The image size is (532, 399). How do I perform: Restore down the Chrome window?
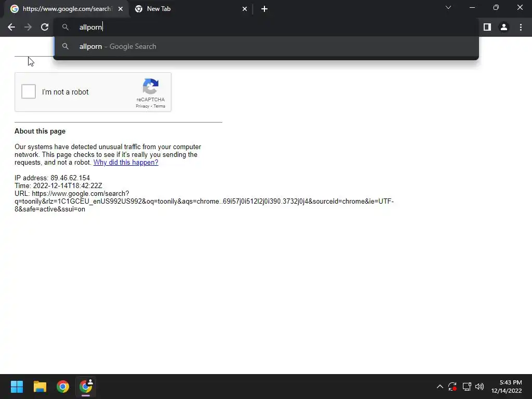496,7
